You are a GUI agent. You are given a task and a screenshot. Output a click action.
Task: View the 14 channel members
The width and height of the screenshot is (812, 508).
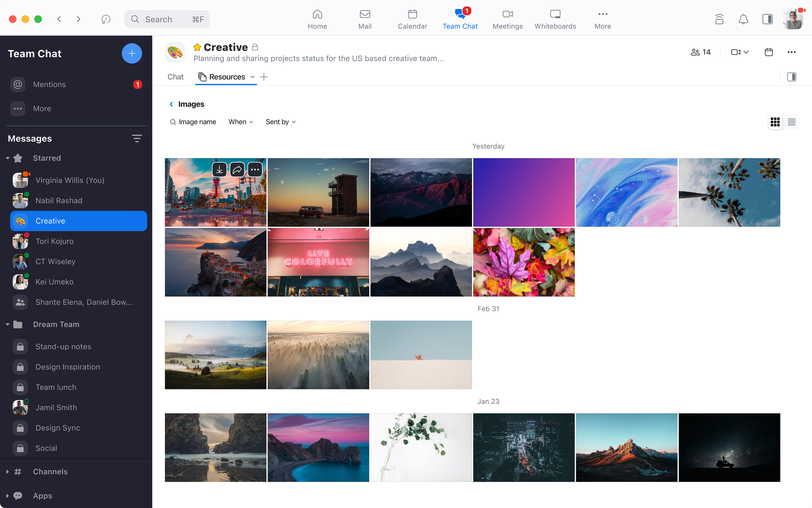701,52
